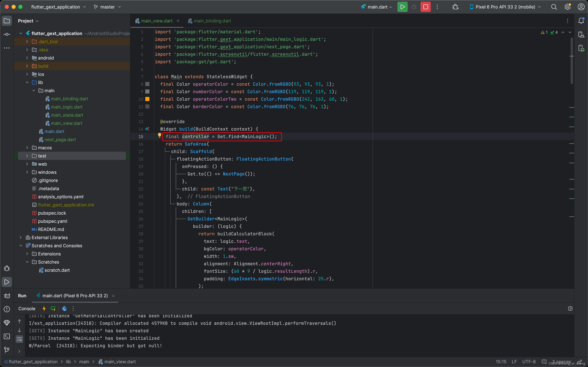Click the Run (play) button in toolbar
This screenshot has width=588, height=367.
click(402, 7)
